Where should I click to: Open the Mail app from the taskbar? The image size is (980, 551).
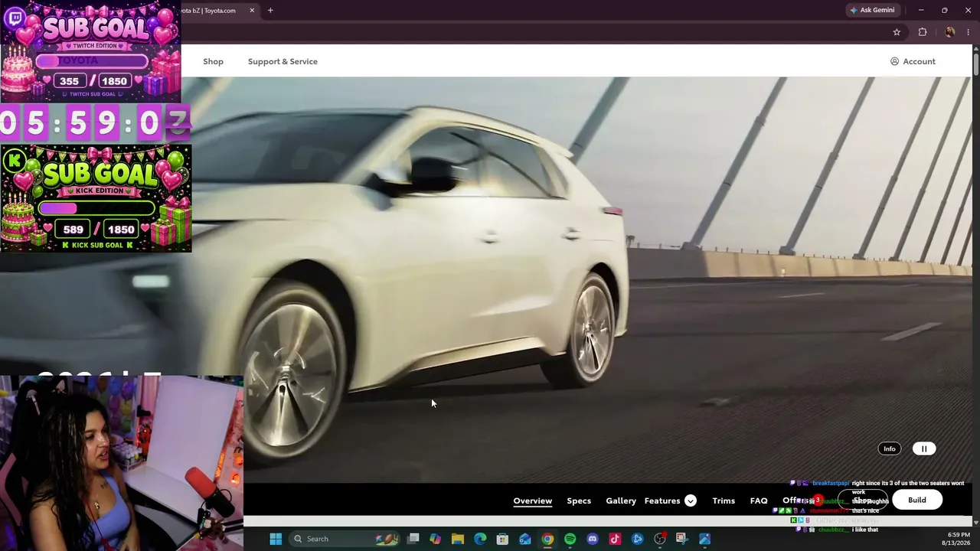point(525,539)
